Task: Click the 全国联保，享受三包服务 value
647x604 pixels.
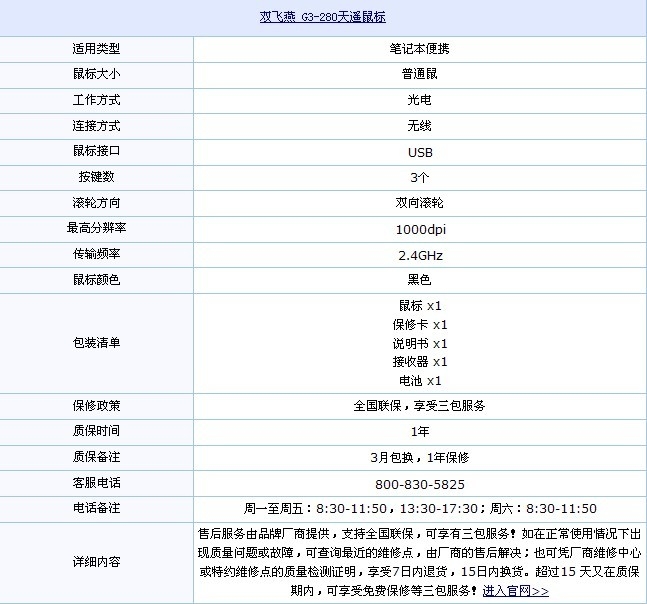Action: pyautogui.click(x=420, y=406)
